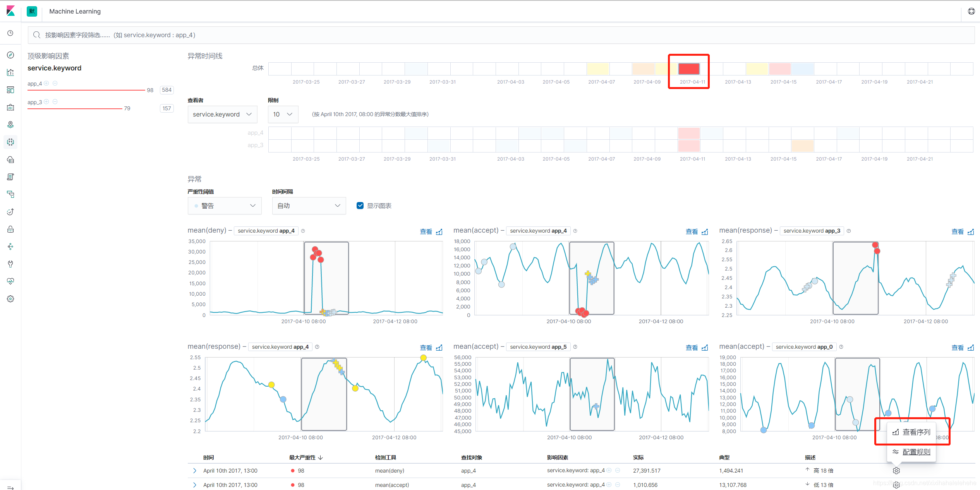
Task: Remove filter for app_4 in mean(deny) row
Action: 618,470
